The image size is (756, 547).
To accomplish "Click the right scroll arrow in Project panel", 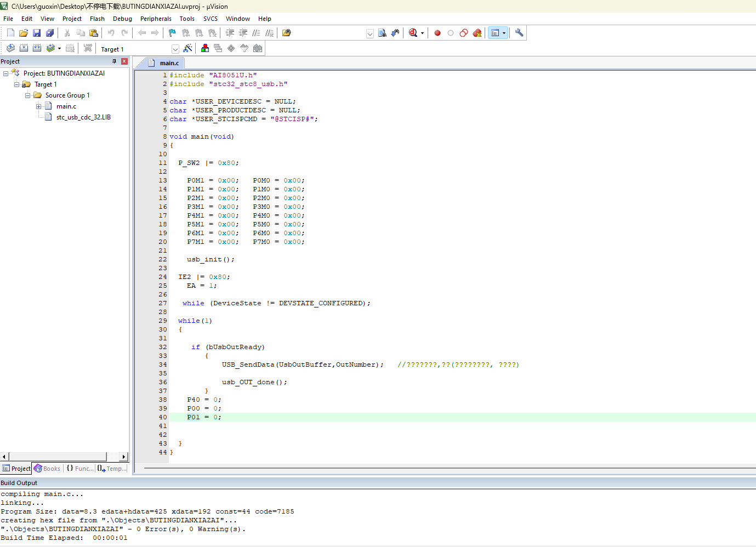I will click(x=124, y=457).
